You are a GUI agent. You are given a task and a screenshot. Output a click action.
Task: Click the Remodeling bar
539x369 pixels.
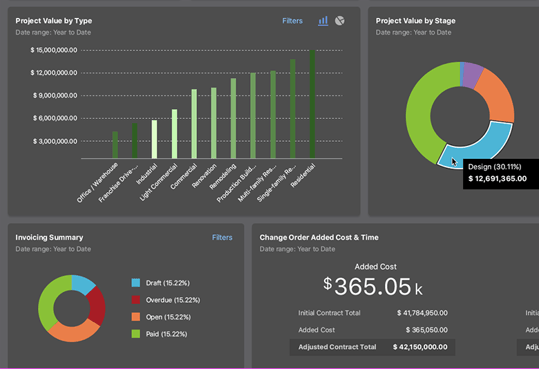(x=233, y=118)
